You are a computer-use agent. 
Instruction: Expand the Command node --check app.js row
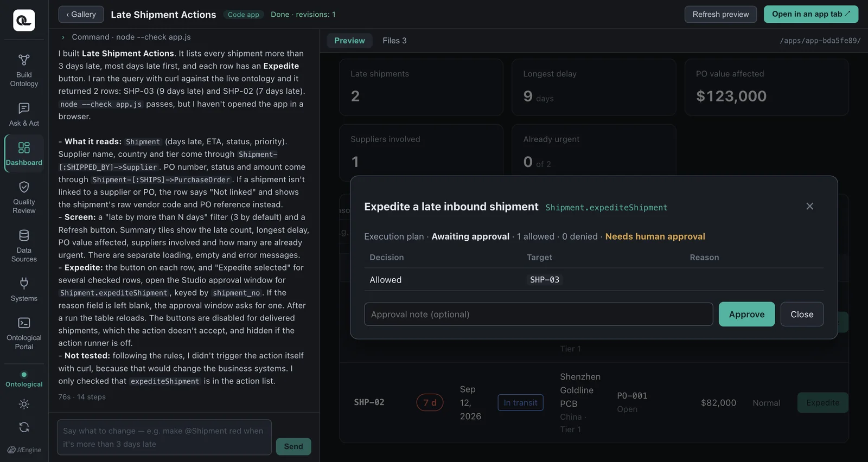[x=125, y=37]
